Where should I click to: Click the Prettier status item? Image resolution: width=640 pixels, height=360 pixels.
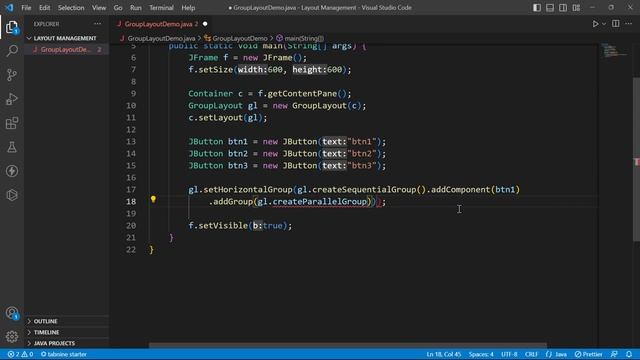(589, 354)
